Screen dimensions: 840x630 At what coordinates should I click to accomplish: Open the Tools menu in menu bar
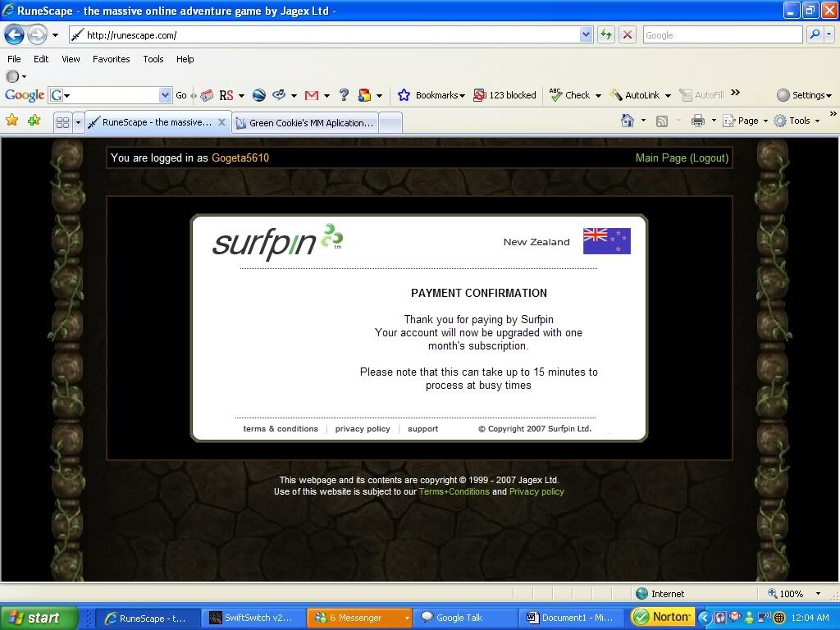tap(153, 59)
